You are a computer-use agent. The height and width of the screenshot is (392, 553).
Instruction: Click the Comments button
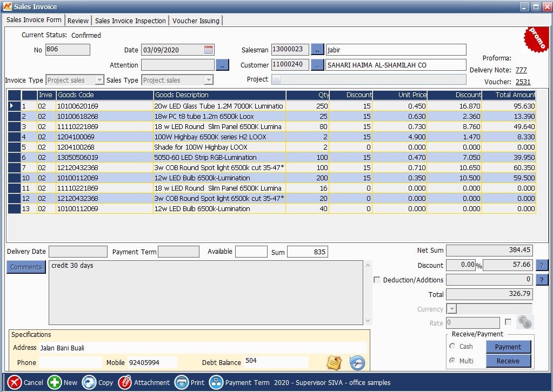pos(26,267)
